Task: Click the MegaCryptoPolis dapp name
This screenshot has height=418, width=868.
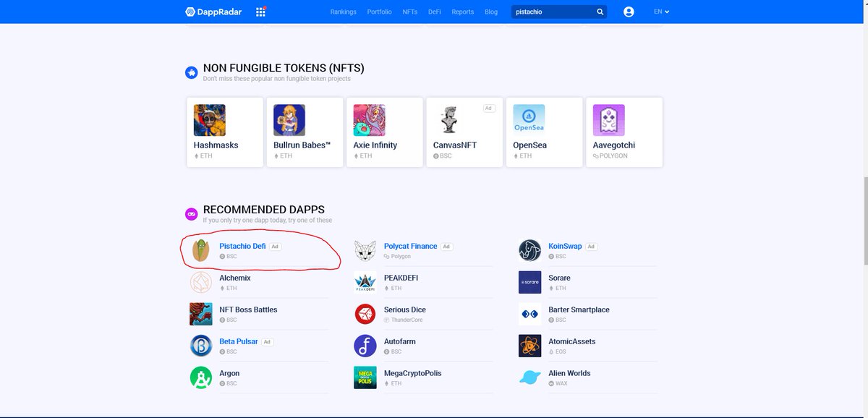Action: (413, 373)
